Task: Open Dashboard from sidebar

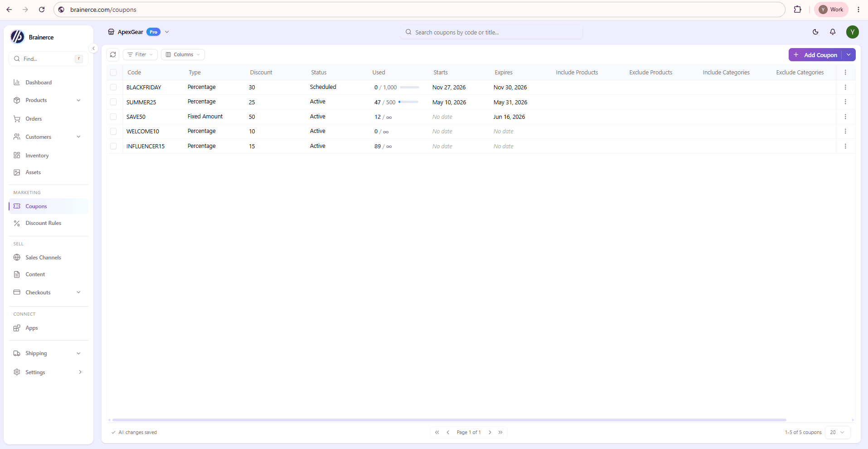Action: [x=48, y=83]
